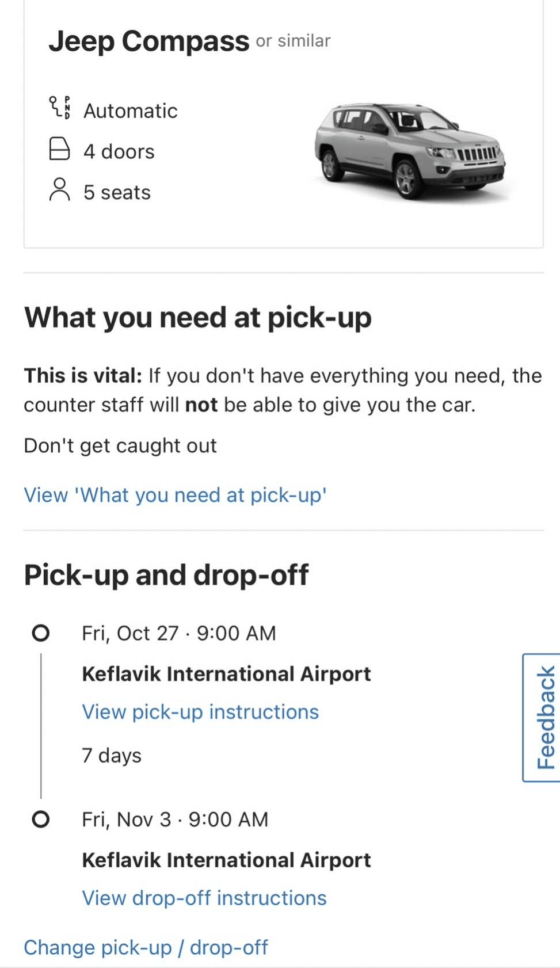The height and width of the screenshot is (968, 560).
Task: Change pick-up / drop-off details
Action: coord(146,947)
